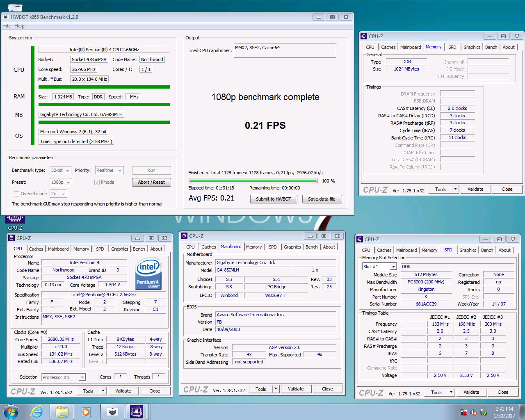Open Windows Media Player taskbar icon
525x420 pixels.
coord(87,411)
